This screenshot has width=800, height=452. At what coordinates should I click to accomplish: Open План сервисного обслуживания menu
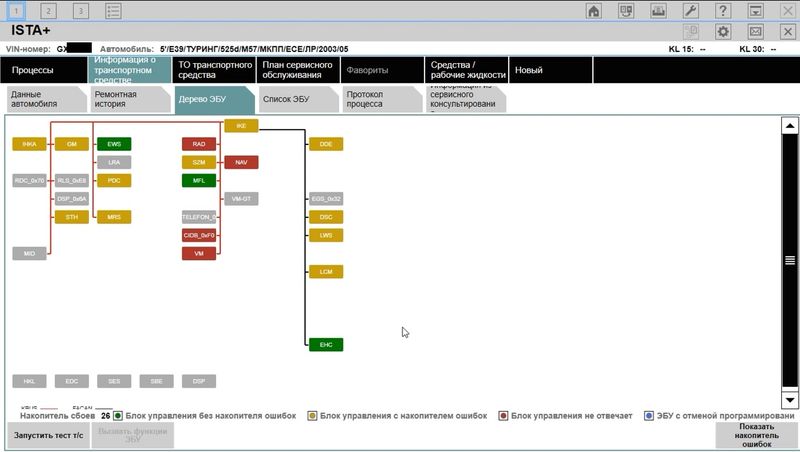[x=297, y=70]
